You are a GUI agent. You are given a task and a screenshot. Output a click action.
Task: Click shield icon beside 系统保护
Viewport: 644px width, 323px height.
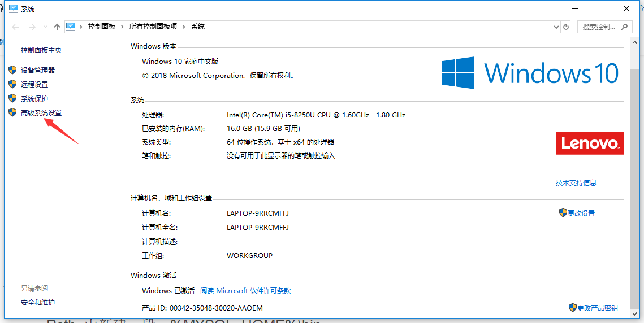12,98
